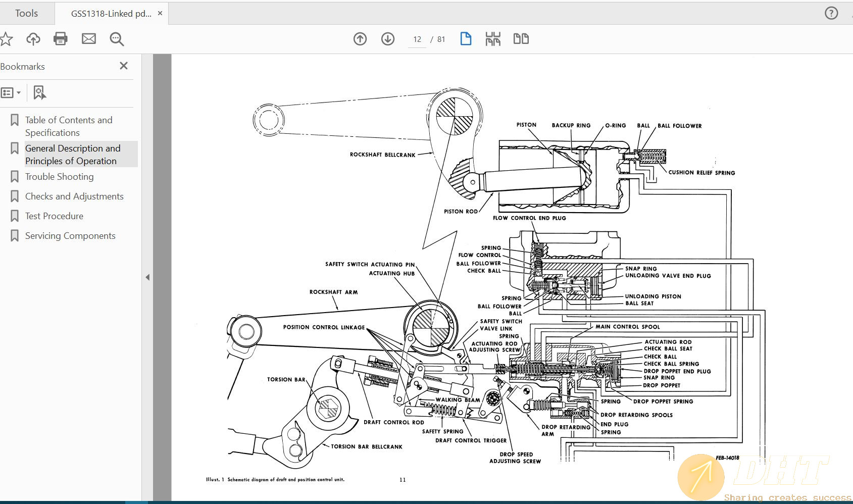Screen dimensions: 853x504
Task: Open the find text magnifier icon
Action: 117,39
